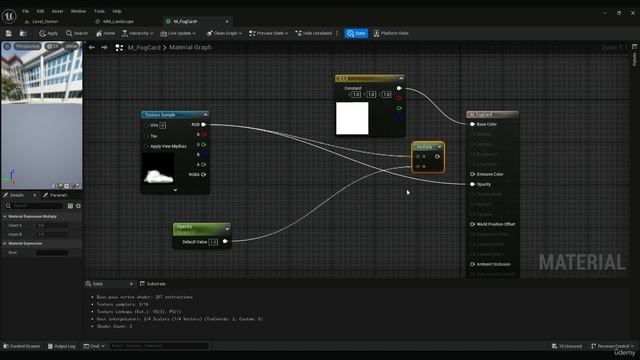Click the Texture Sample UVs input pin

click(x=147, y=125)
